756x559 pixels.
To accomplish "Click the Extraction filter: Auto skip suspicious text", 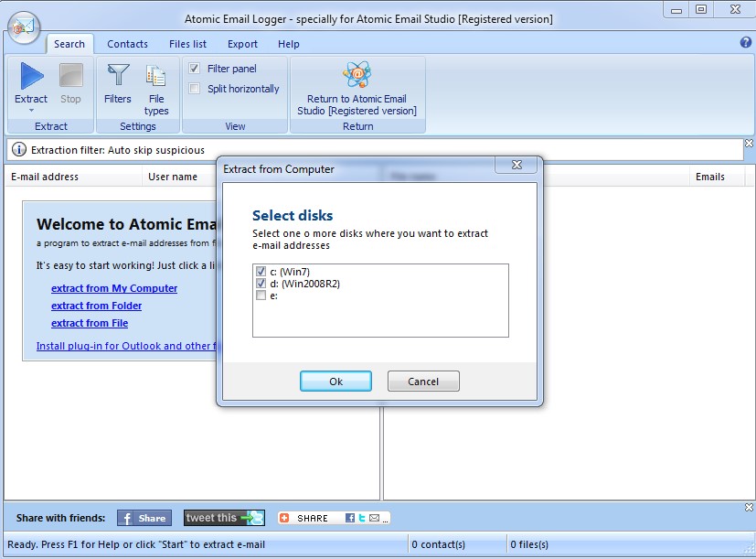I will pyautogui.click(x=118, y=150).
